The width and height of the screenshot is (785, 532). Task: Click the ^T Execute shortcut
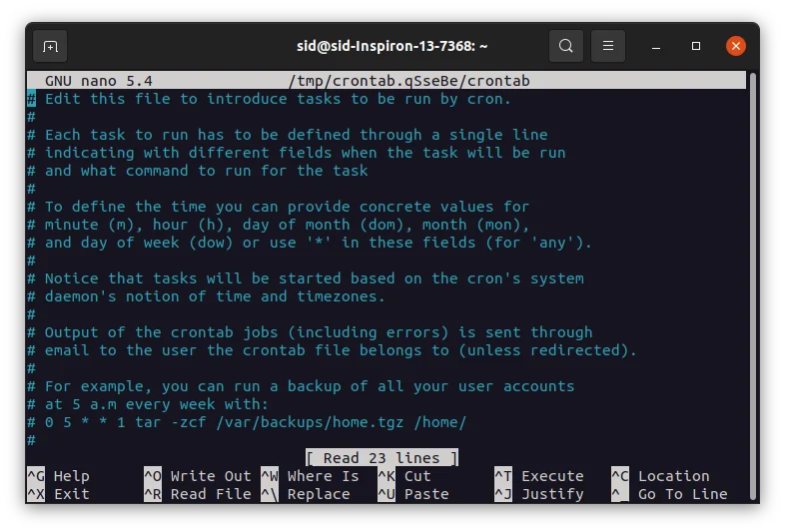point(538,476)
